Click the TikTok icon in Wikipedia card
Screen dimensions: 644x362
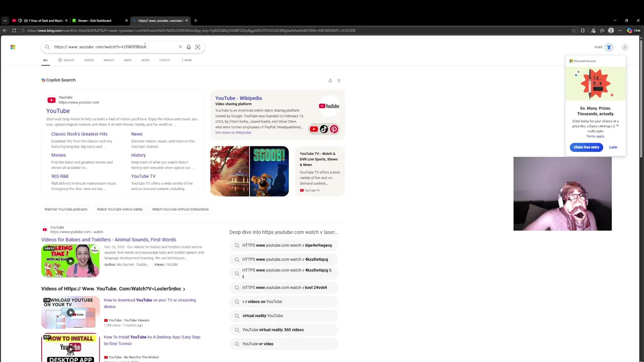point(324,129)
